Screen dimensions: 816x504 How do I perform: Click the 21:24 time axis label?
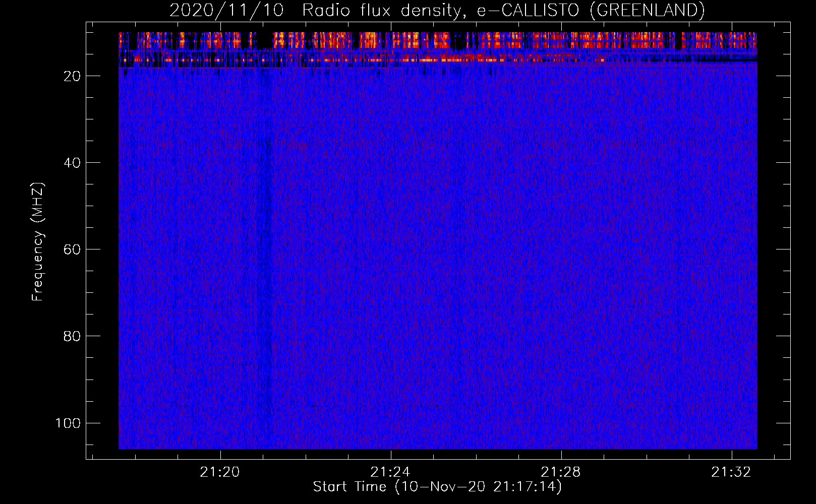(390, 472)
